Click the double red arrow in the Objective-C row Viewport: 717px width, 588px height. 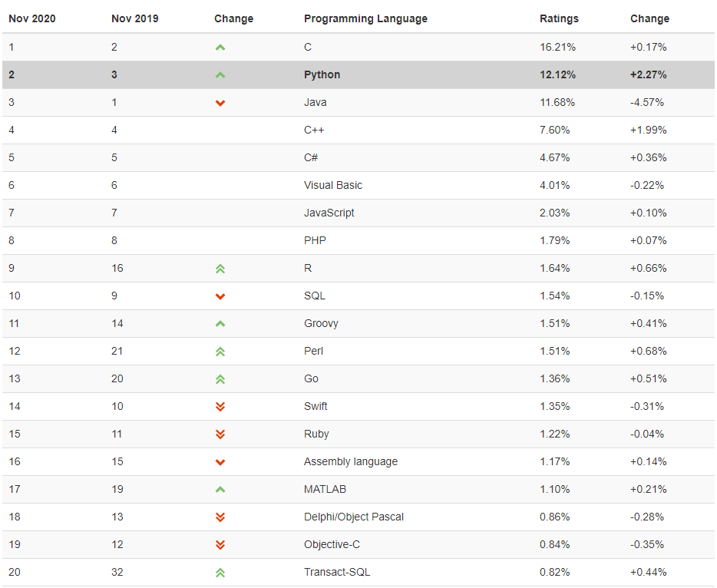220,544
